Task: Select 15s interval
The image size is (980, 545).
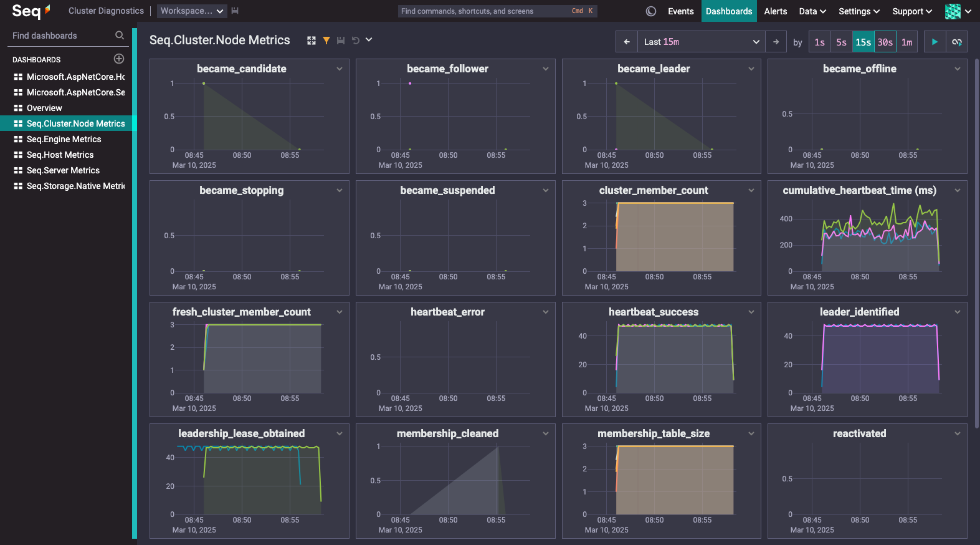Action: 863,42
